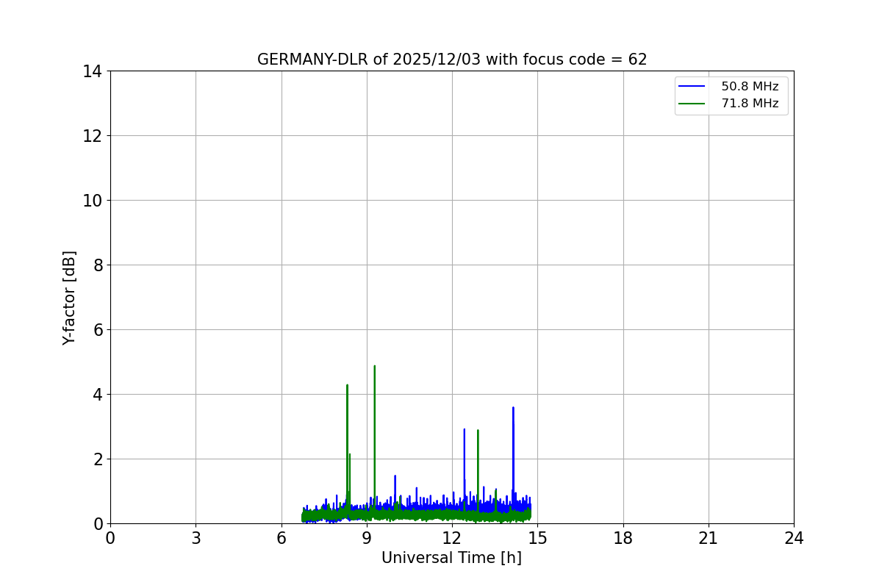
Task: Click y-axis tick label '14'
Action: pyautogui.click(x=93, y=71)
